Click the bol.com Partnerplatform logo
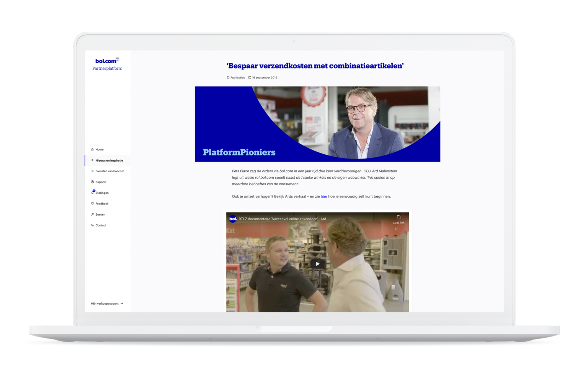The image size is (588, 371). coord(107,64)
